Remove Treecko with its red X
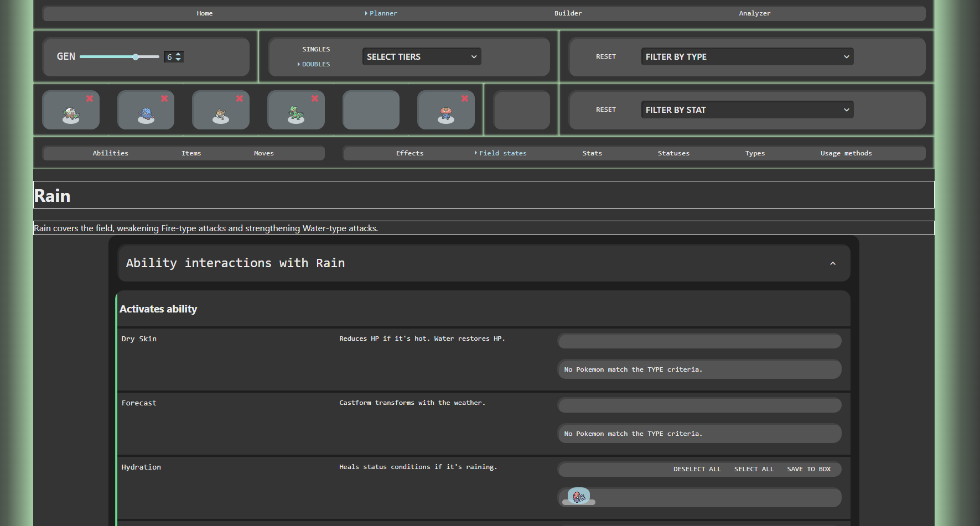Screen dimensions: 980x526 [x=315, y=98]
